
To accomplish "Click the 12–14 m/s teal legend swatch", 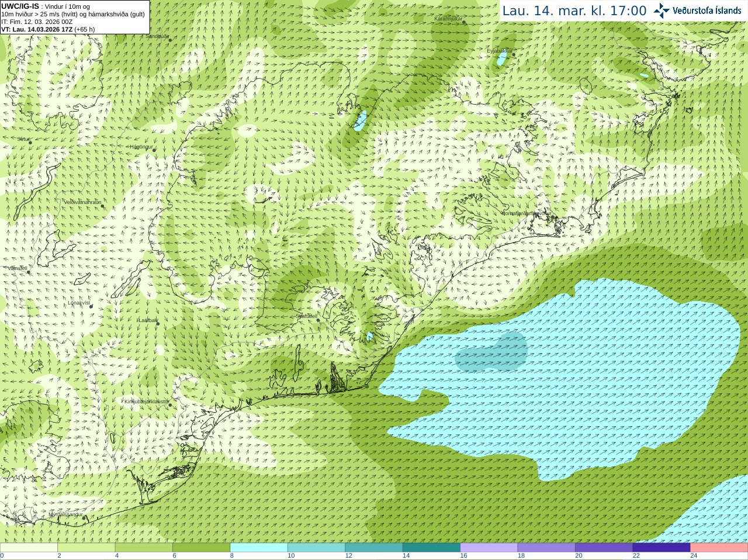I will pyautogui.click(x=374, y=548).
